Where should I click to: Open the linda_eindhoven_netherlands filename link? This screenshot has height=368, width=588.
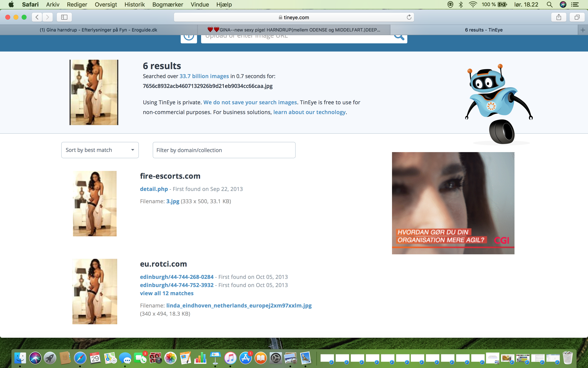239,305
